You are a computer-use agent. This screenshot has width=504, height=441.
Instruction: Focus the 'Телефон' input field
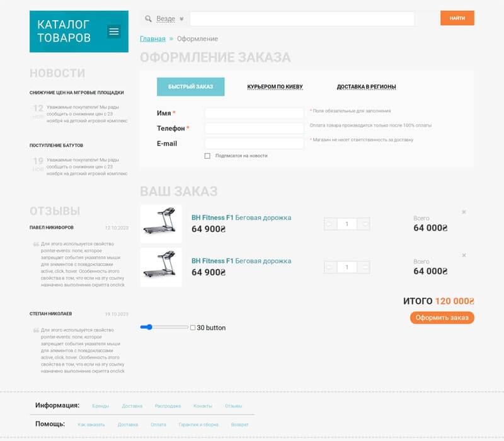pyautogui.click(x=254, y=128)
